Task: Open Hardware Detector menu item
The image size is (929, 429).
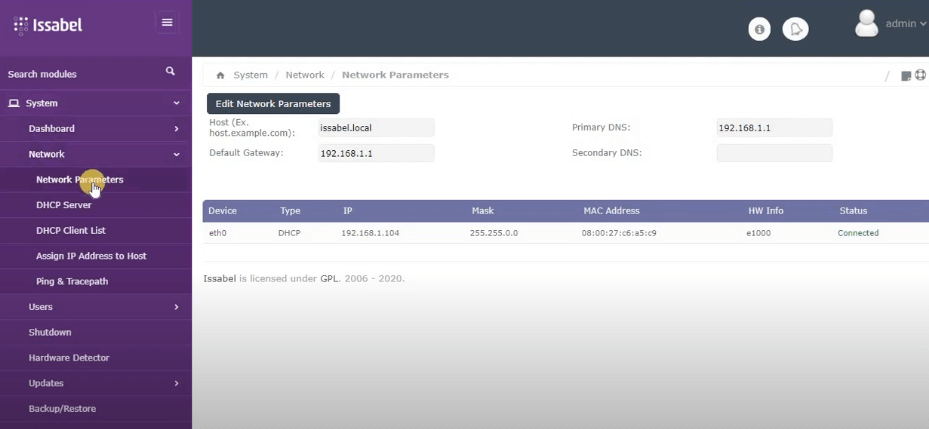Action: (69, 357)
